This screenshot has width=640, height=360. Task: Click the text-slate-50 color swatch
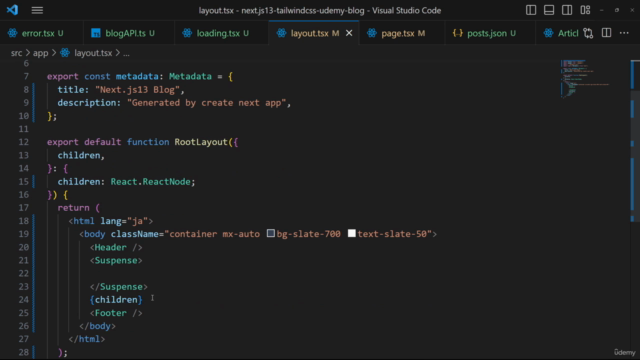click(x=351, y=233)
